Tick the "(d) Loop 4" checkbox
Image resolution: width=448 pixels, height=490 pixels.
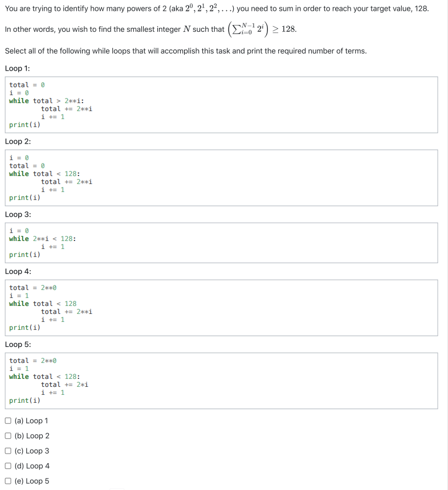click(x=7, y=465)
